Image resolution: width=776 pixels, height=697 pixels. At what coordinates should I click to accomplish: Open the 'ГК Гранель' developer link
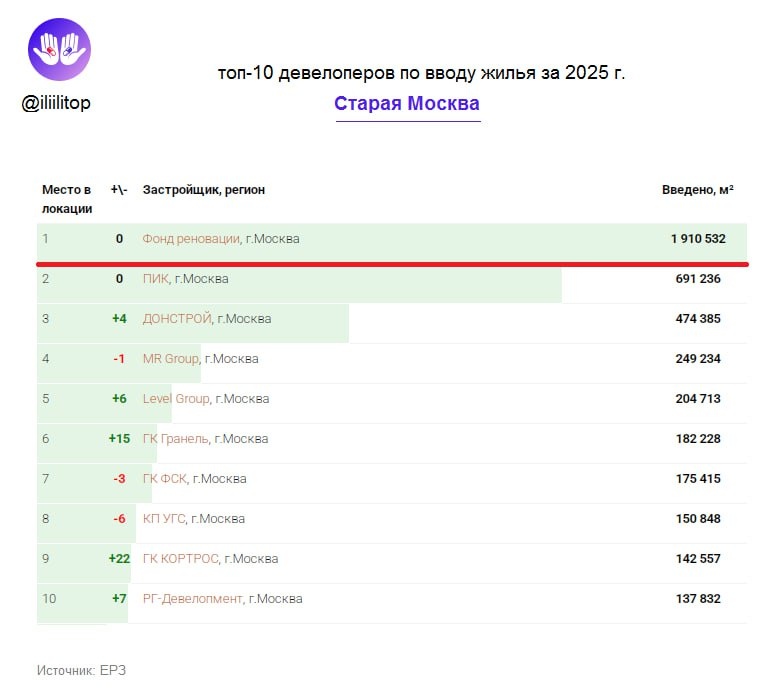(x=176, y=439)
